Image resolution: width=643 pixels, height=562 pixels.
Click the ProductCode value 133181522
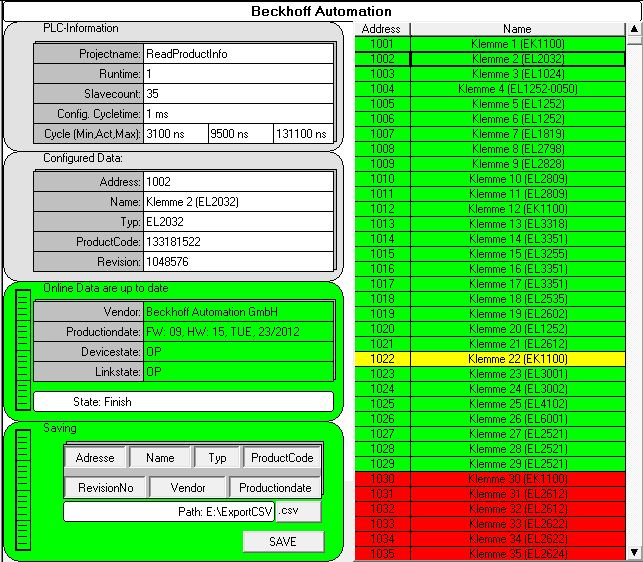click(238, 242)
